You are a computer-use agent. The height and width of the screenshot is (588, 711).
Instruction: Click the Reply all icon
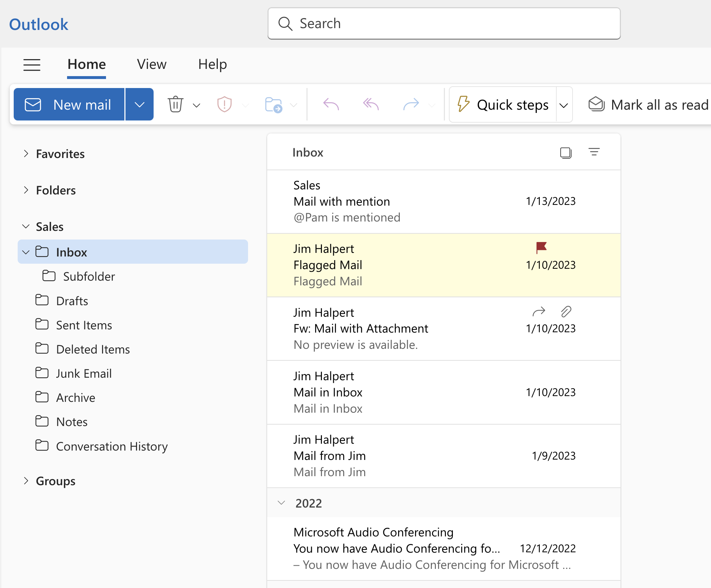[x=371, y=105]
